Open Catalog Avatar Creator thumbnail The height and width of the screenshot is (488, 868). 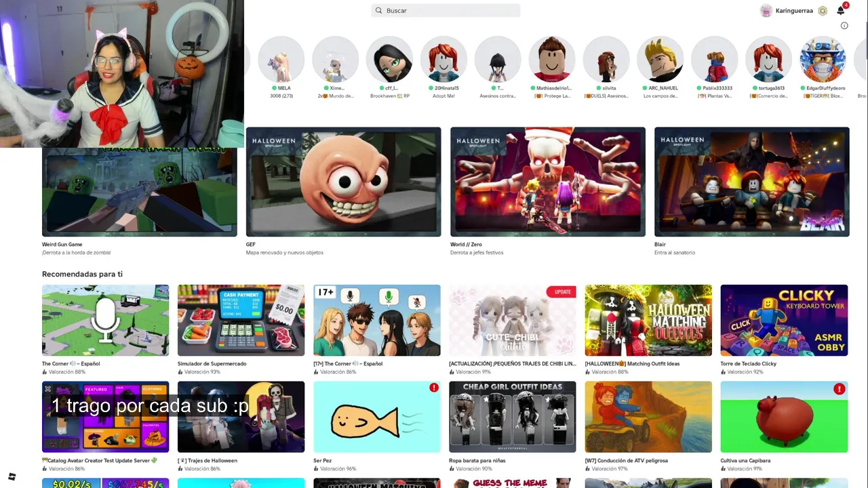(105, 417)
